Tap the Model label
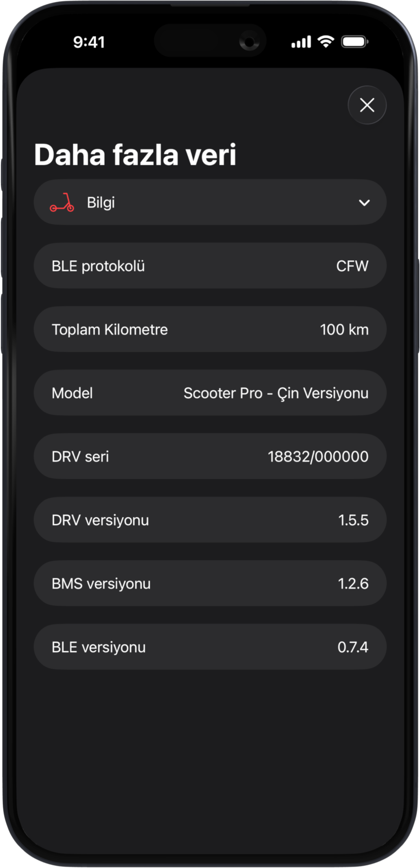 (x=72, y=393)
